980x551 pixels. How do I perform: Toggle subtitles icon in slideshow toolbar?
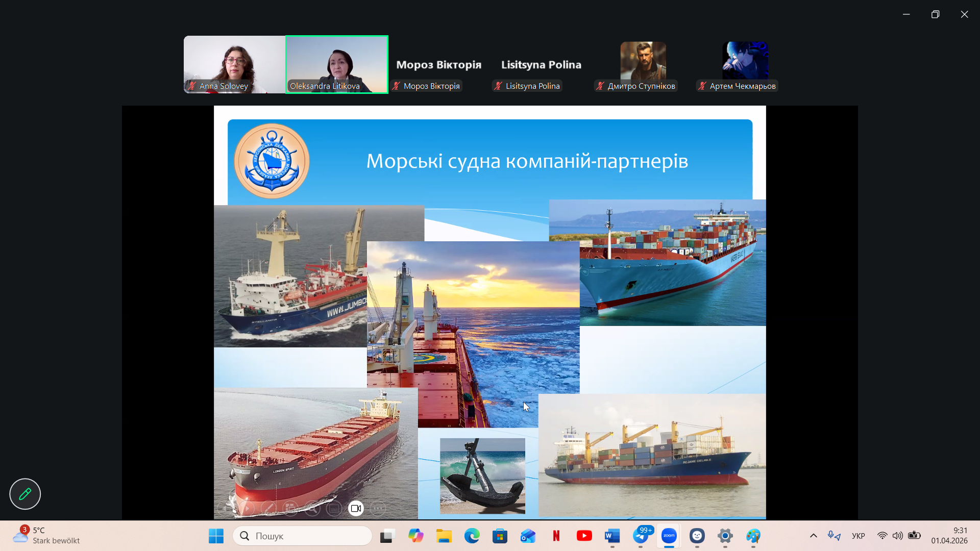(x=334, y=508)
